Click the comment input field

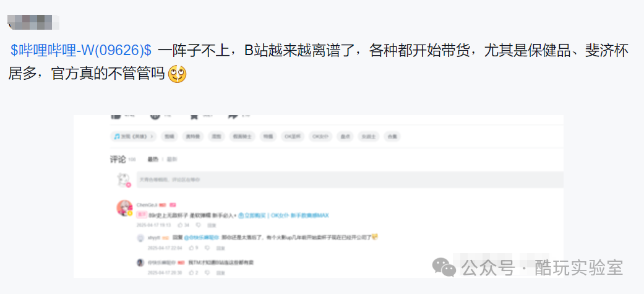tap(350, 179)
